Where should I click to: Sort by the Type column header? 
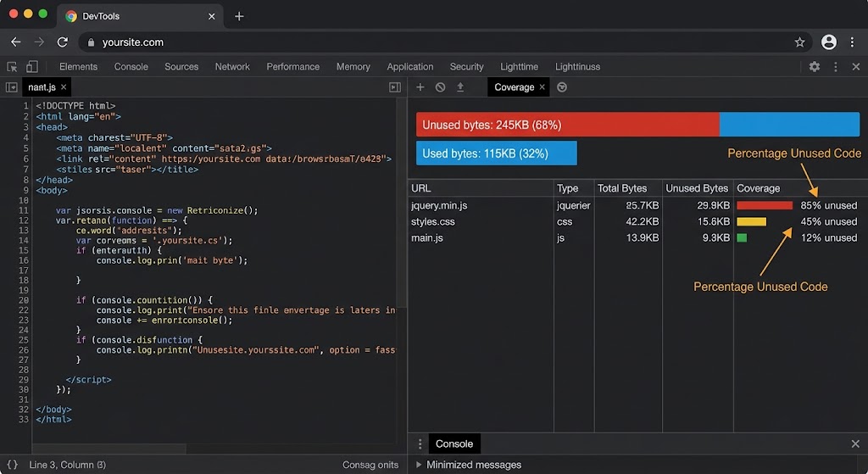[x=574, y=188]
